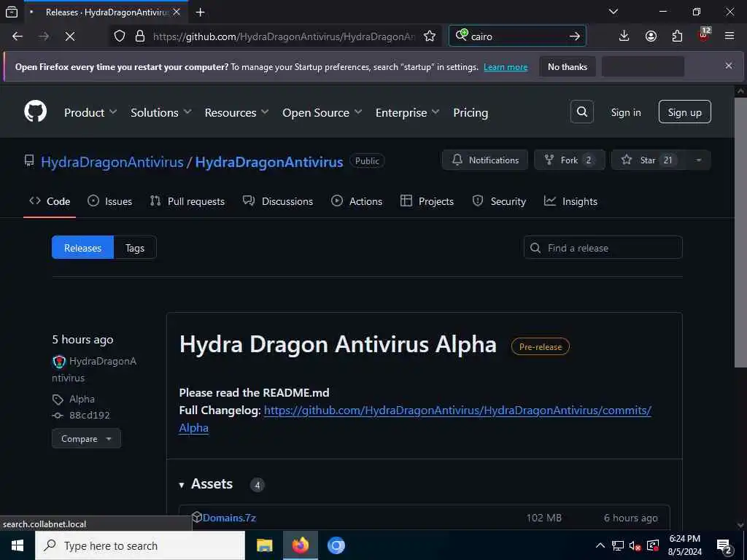This screenshot has width=747, height=560.
Task: Click the Domains.7z asset link
Action: pyautogui.click(x=229, y=518)
